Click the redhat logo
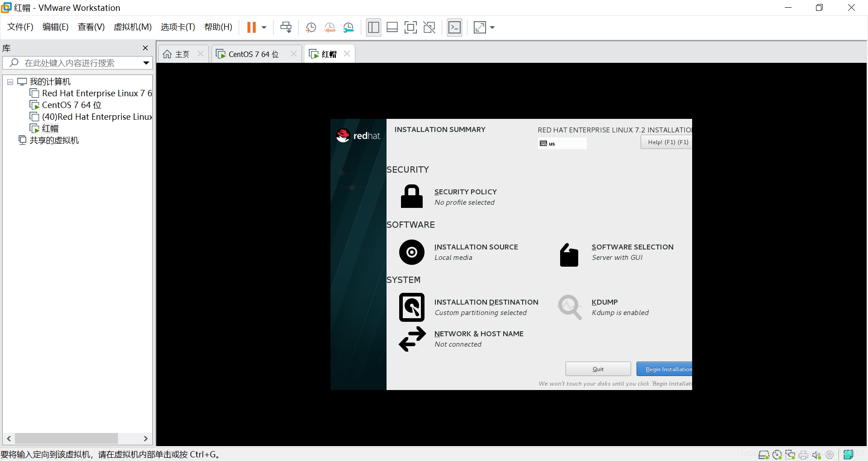Screen dimensions: 868x461 358,135
